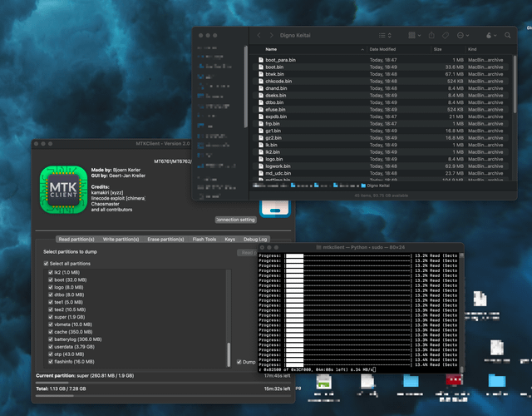Image resolution: width=532 pixels, height=416 pixels.
Task: Open the Finder list view switcher
Action: pos(385,35)
